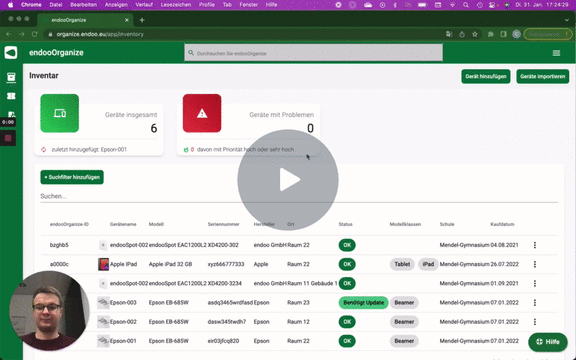Reload the page in Chrome

tap(35, 34)
